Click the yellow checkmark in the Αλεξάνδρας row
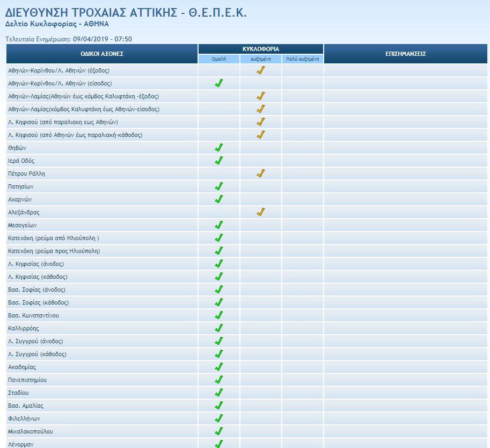The height and width of the screenshot is (448, 490). coord(261,212)
